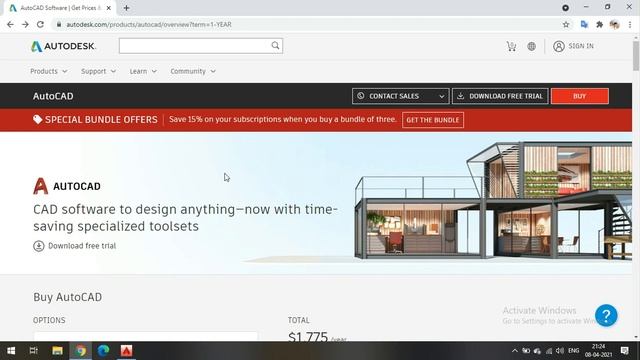Click the browser forward arrow
The height and width of the screenshot is (360, 640).
[x=25, y=24]
